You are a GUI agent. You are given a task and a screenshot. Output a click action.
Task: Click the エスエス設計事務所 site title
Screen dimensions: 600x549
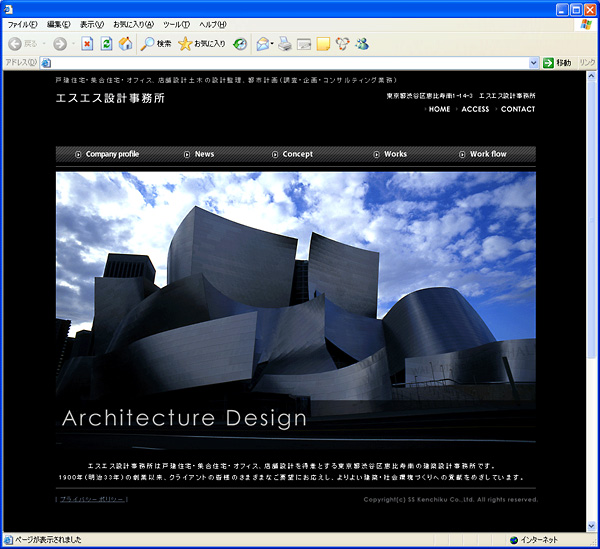tap(110, 98)
